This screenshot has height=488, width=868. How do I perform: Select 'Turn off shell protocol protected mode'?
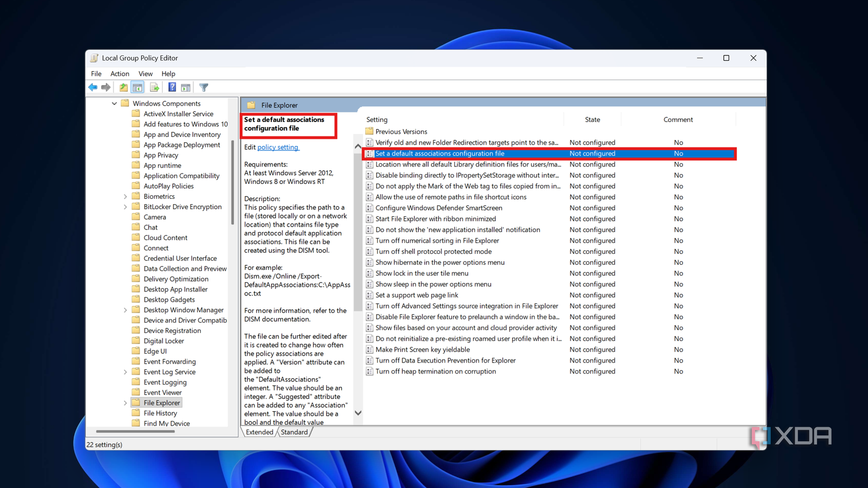433,252
